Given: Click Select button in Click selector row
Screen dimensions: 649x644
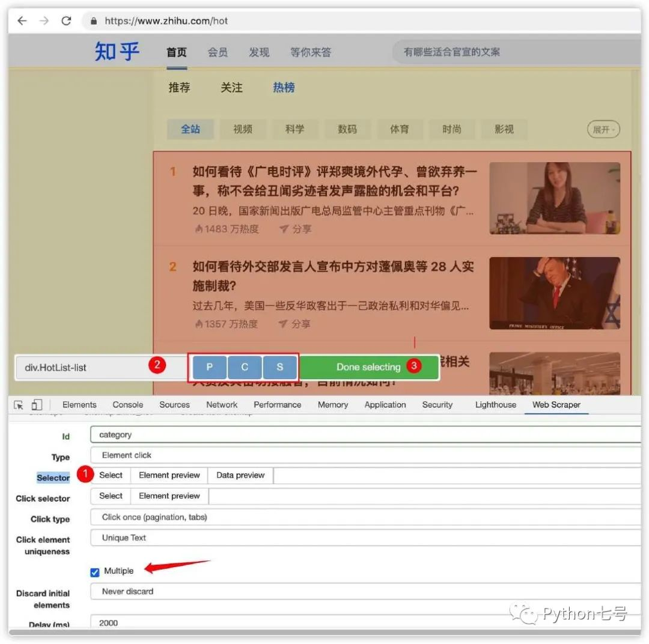Looking at the screenshot, I should pyautogui.click(x=111, y=496).
